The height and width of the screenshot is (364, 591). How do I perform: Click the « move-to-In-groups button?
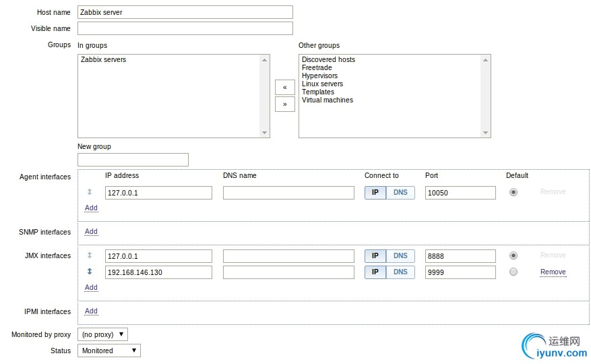point(285,88)
